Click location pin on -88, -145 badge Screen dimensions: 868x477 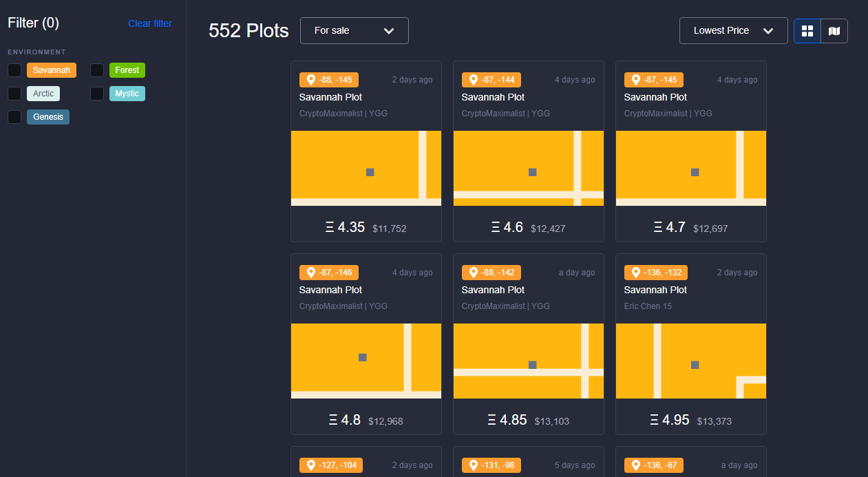coord(310,80)
